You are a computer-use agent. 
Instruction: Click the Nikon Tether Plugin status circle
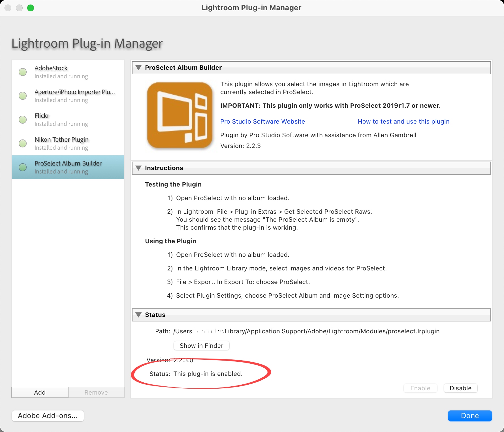23,143
